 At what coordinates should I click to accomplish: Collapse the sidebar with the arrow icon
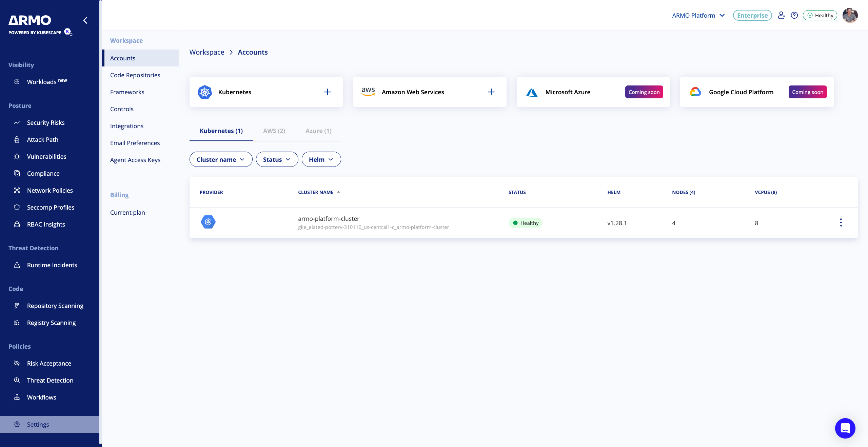(x=85, y=20)
